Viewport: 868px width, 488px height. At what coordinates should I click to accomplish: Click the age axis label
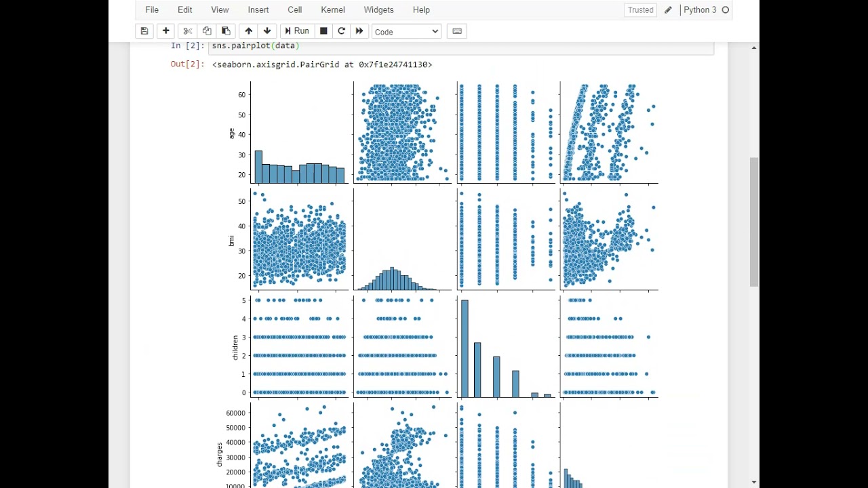[x=231, y=134]
